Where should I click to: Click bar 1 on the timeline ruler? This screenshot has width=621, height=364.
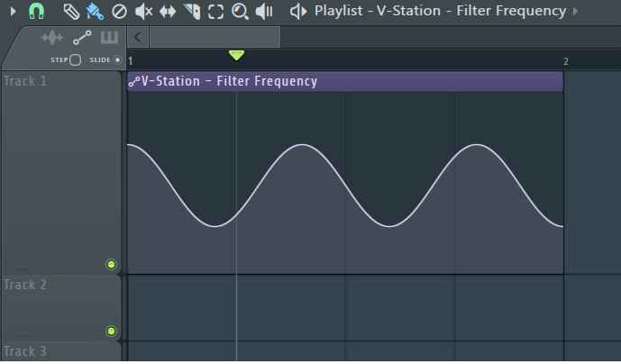pyautogui.click(x=131, y=61)
